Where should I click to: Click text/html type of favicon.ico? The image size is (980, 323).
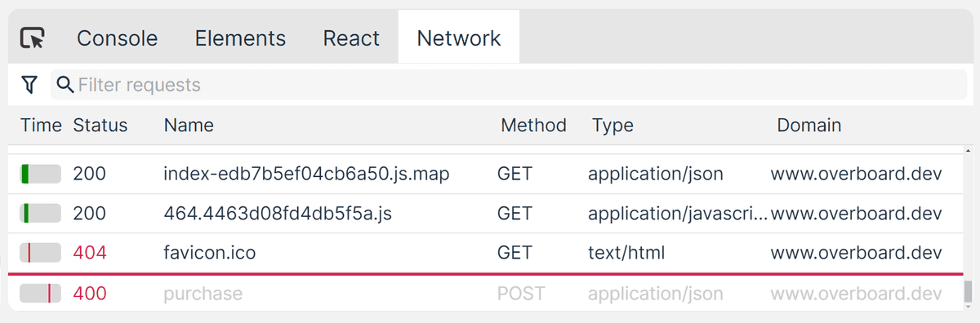pyautogui.click(x=626, y=253)
